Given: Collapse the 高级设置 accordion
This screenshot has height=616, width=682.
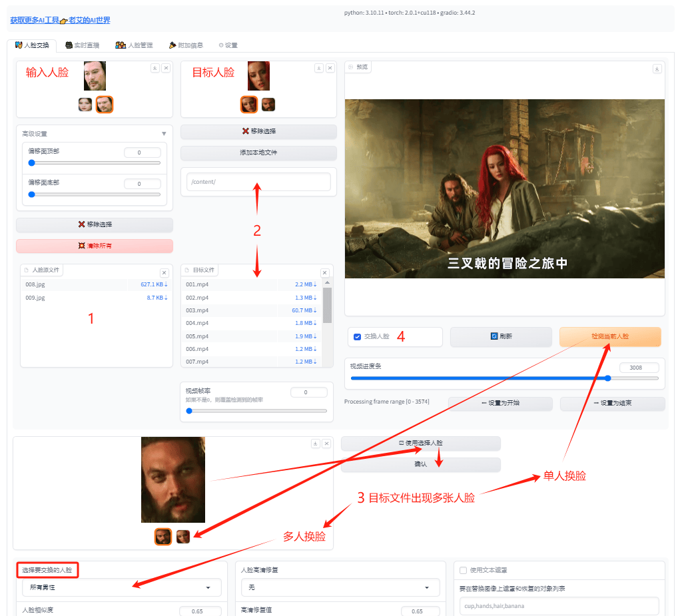Looking at the screenshot, I should [164, 134].
